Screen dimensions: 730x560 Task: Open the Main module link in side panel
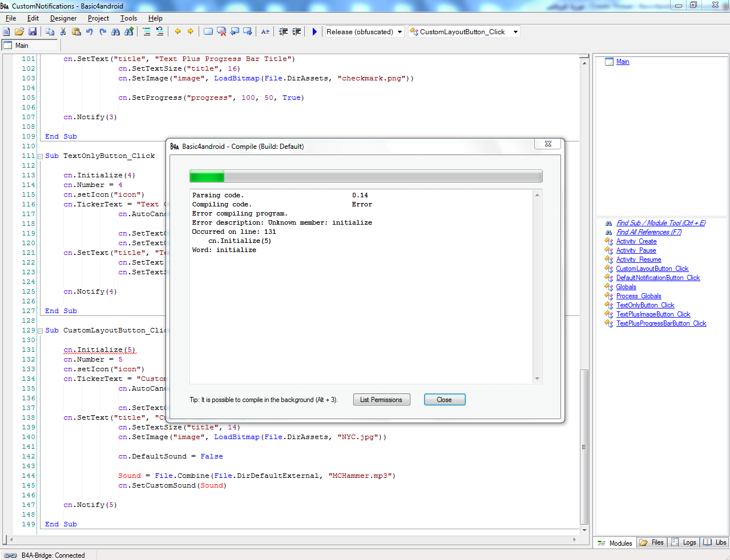pos(623,62)
